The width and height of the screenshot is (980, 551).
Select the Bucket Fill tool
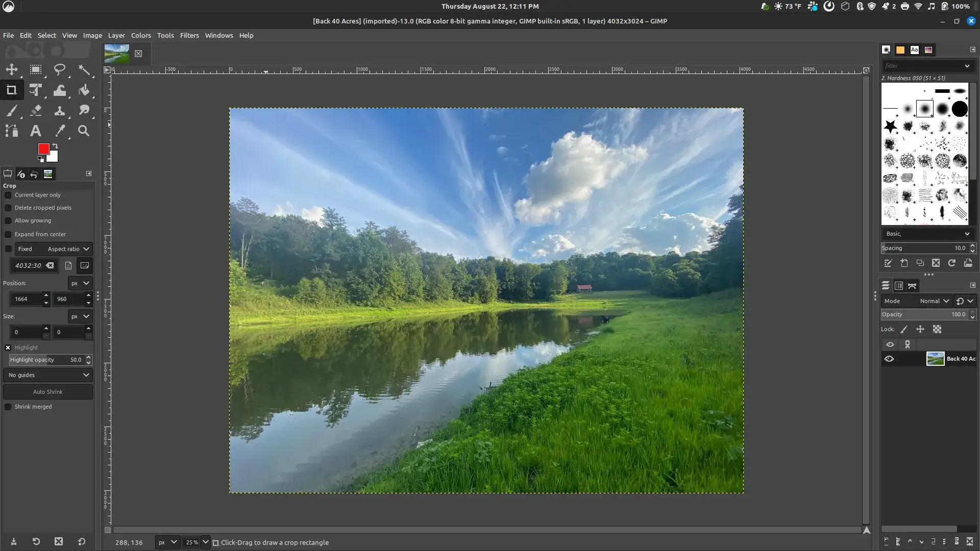click(x=84, y=90)
